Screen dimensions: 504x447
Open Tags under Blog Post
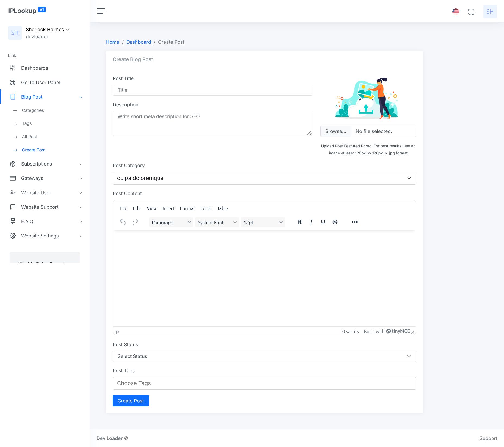tap(27, 123)
